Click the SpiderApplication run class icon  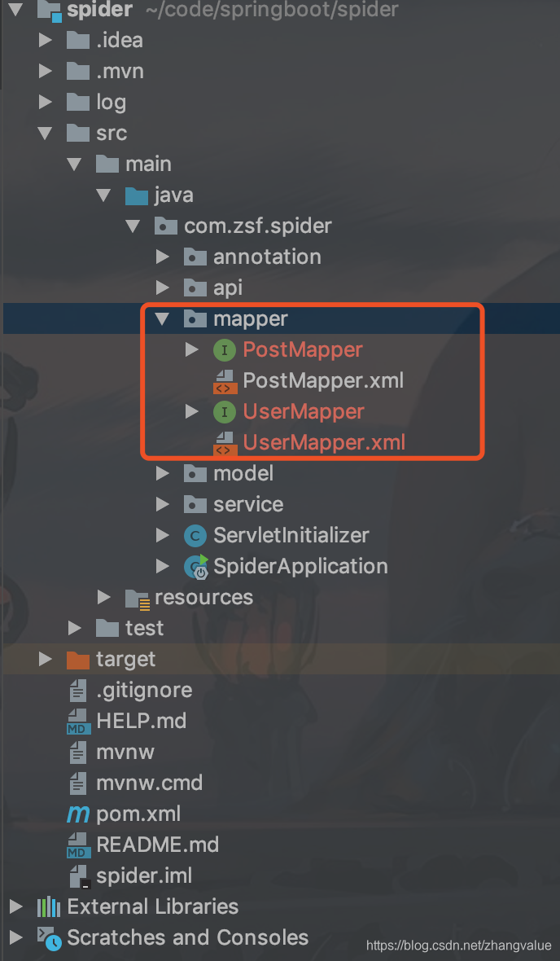196,566
